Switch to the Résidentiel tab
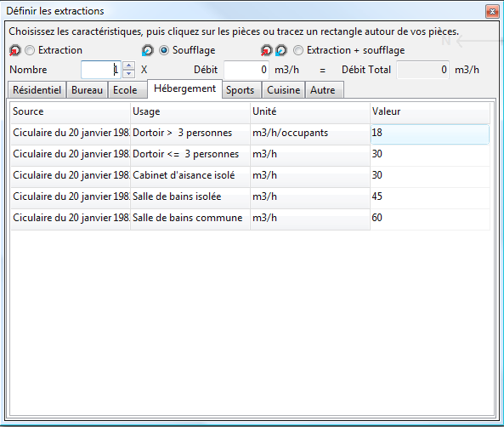The height and width of the screenshot is (427, 504). tap(37, 90)
